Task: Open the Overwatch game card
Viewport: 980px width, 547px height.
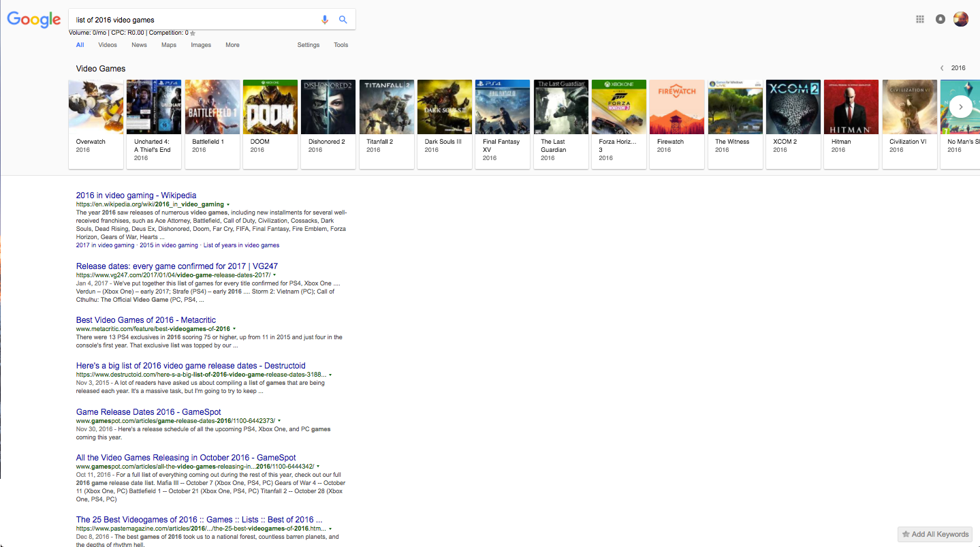Action: click(x=96, y=124)
